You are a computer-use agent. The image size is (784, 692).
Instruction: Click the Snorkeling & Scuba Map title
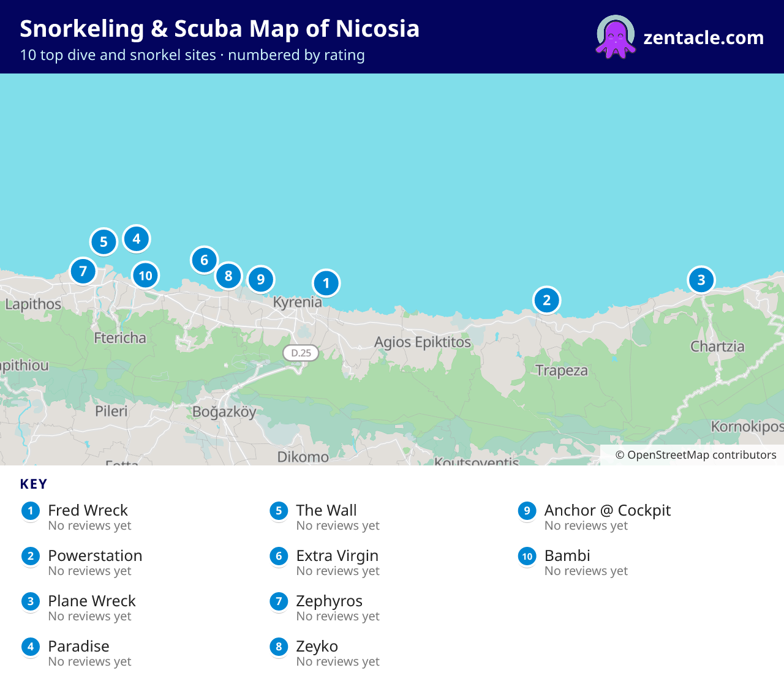[x=219, y=29]
